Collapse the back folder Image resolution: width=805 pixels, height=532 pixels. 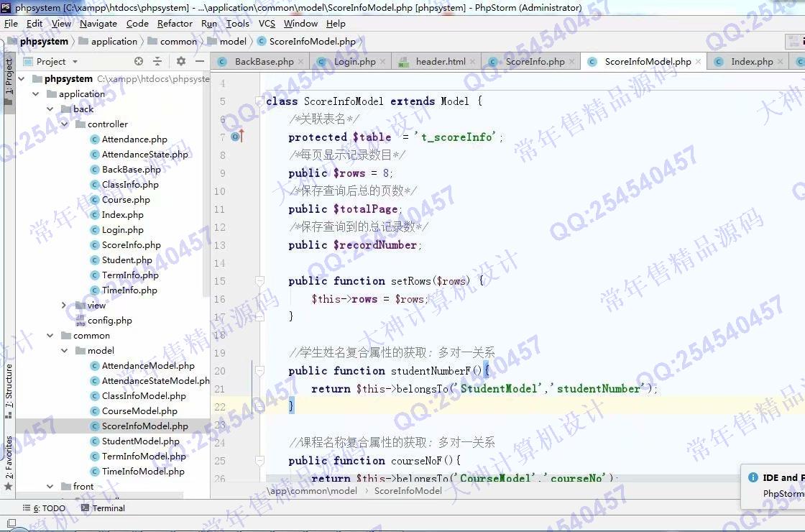point(50,109)
